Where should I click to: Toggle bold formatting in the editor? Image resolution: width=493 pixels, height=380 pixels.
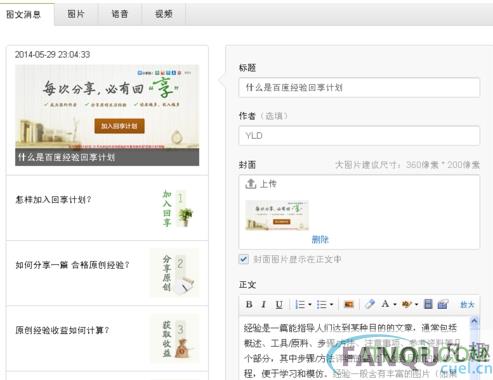(x=249, y=304)
